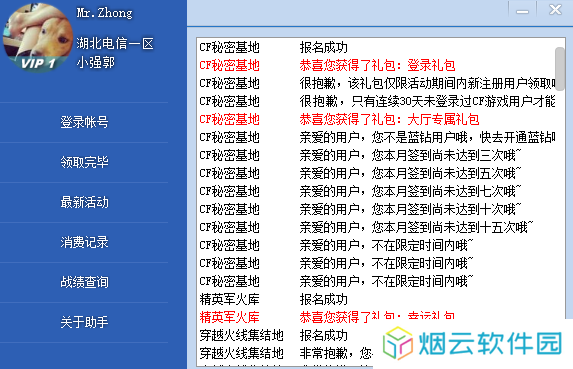
Task: Open 关于助手 menu item
Action: tap(84, 322)
